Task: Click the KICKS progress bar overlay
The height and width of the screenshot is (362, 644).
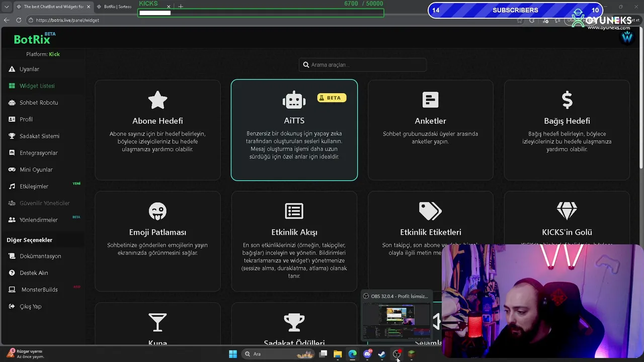Action: pos(261,13)
